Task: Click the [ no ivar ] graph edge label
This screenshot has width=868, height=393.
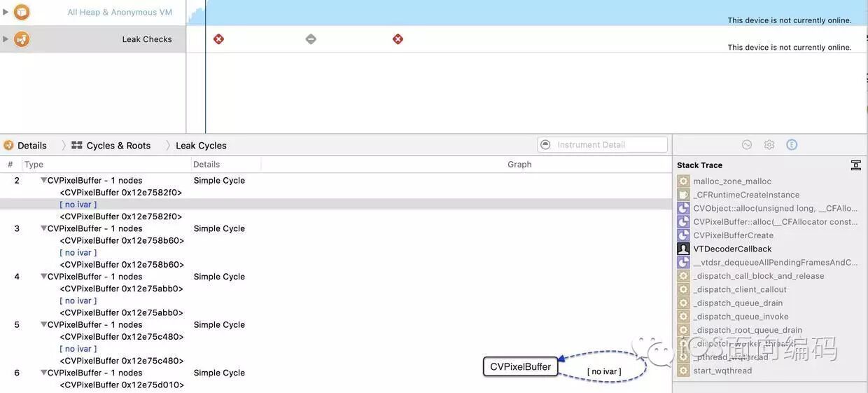Action: tap(604, 371)
